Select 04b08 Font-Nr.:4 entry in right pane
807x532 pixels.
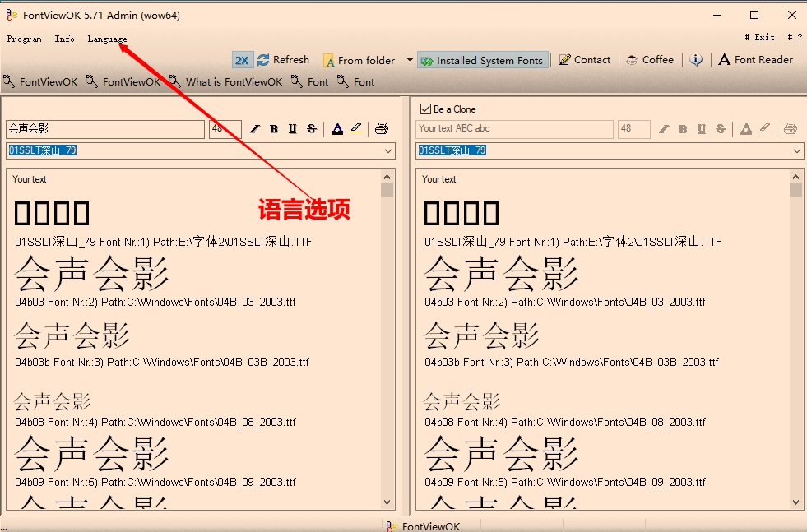coord(565,423)
